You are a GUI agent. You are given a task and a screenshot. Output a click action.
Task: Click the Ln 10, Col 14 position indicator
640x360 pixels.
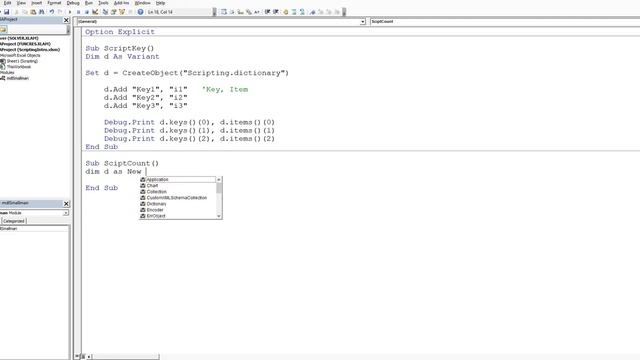click(x=160, y=12)
